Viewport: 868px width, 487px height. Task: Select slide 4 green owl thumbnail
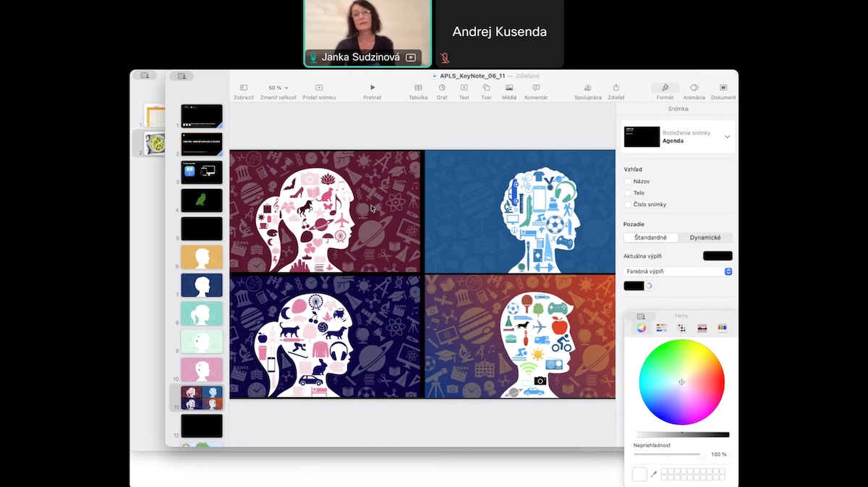[202, 200]
